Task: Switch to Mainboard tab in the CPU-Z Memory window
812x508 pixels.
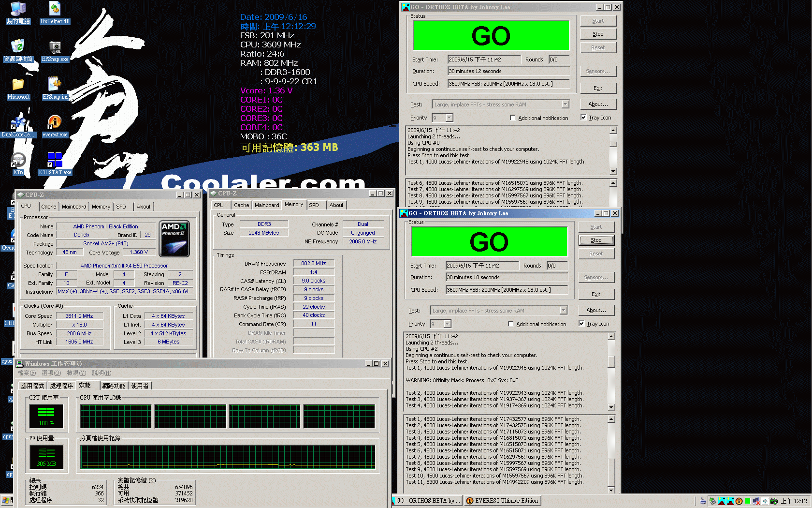Action: 267,205
